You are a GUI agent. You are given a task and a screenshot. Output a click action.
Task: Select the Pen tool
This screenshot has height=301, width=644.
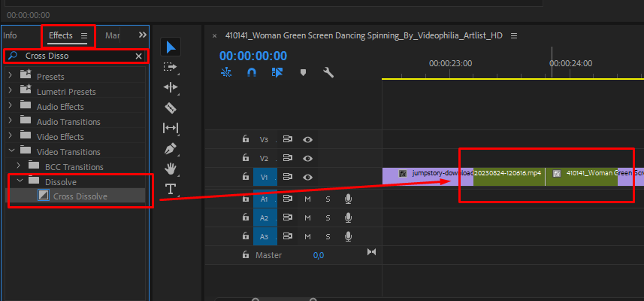coord(171,149)
